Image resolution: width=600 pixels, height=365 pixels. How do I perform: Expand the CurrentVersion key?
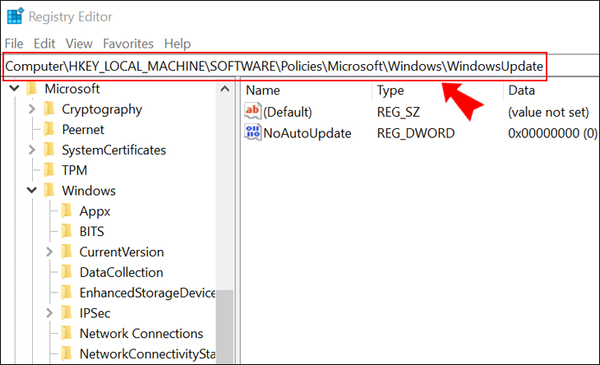point(49,252)
